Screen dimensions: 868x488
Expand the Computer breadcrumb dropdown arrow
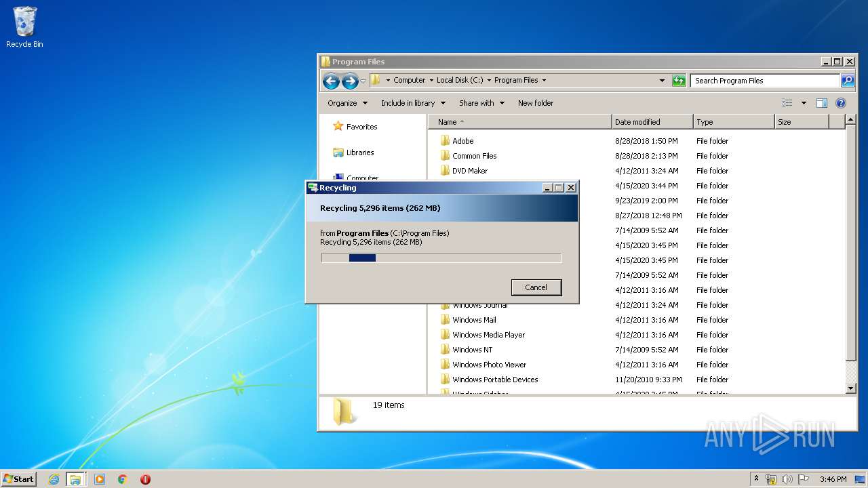[431, 80]
